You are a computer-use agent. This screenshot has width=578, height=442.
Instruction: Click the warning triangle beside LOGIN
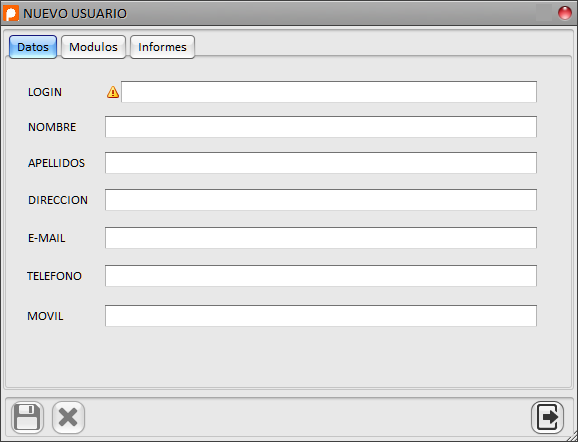tap(113, 92)
